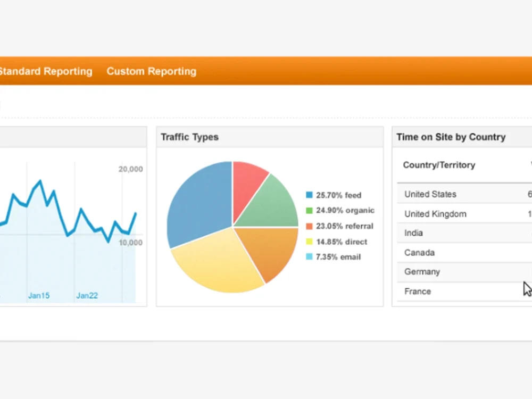Click the yellow direct legend swatch

coord(309,242)
